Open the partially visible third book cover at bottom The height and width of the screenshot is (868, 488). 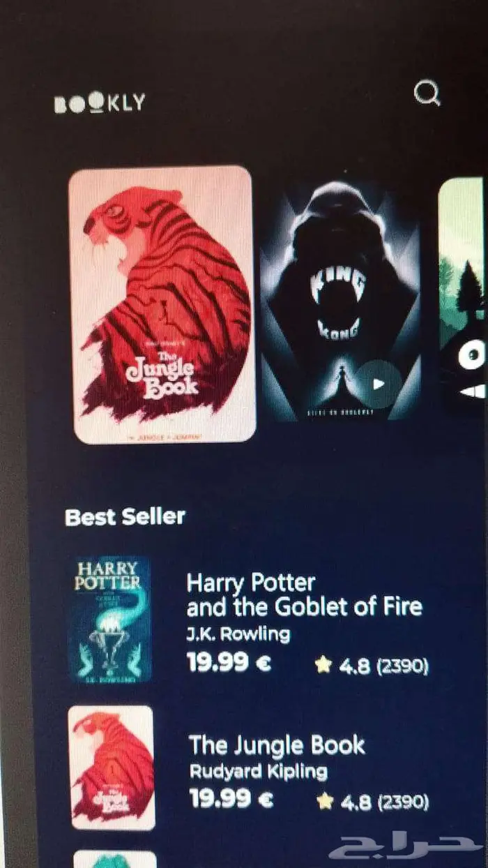(115, 859)
